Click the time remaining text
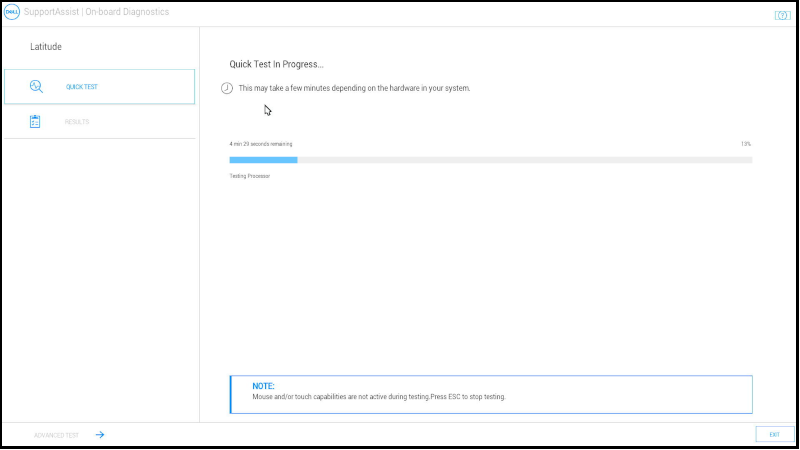 point(261,144)
